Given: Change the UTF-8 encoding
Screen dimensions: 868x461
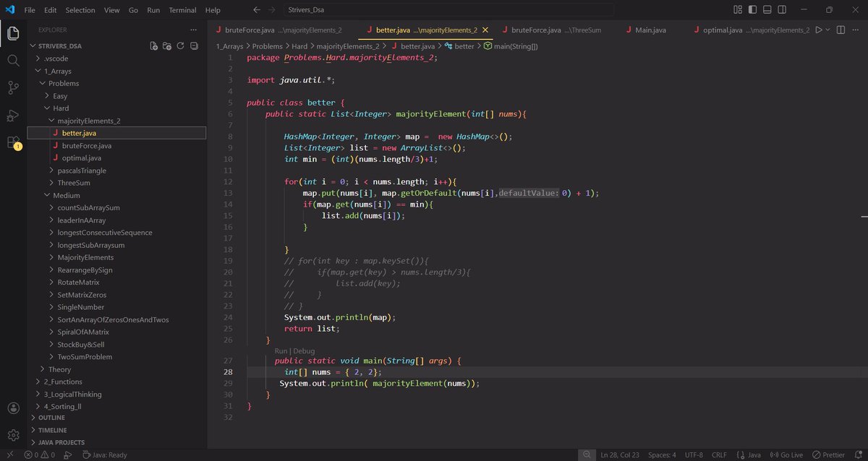Looking at the screenshot, I should tap(693, 454).
